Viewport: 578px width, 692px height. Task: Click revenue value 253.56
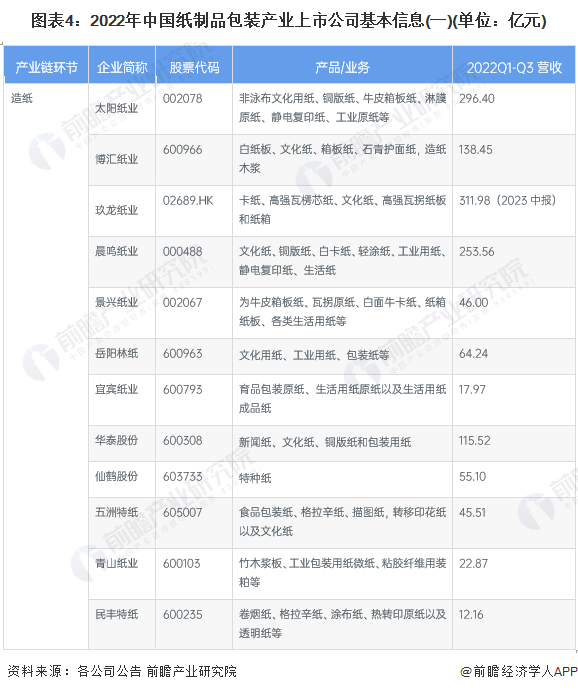click(x=477, y=252)
